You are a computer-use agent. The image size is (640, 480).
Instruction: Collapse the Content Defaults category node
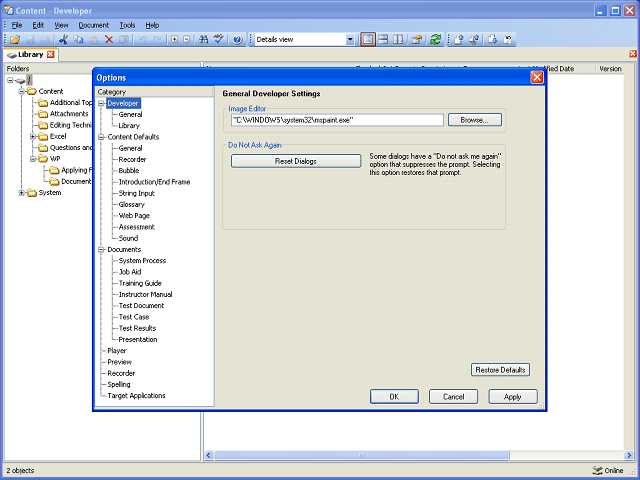(101, 137)
